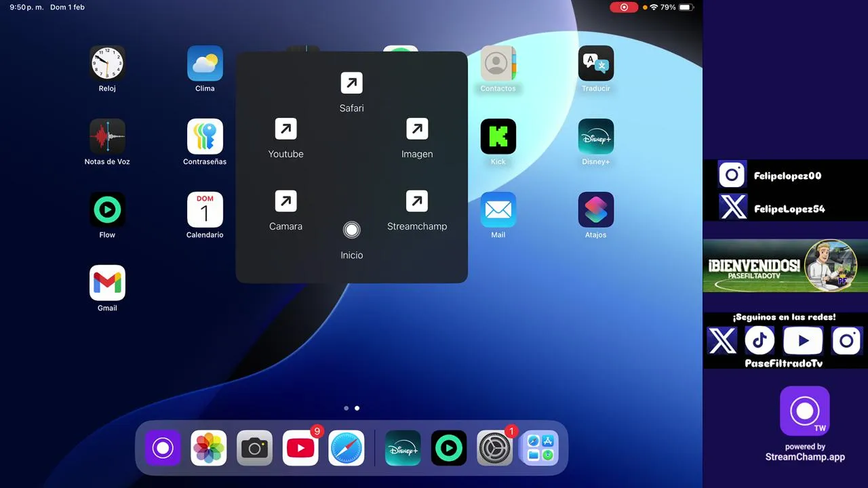Click X icon beside FelipeLopez54

point(732,207)
